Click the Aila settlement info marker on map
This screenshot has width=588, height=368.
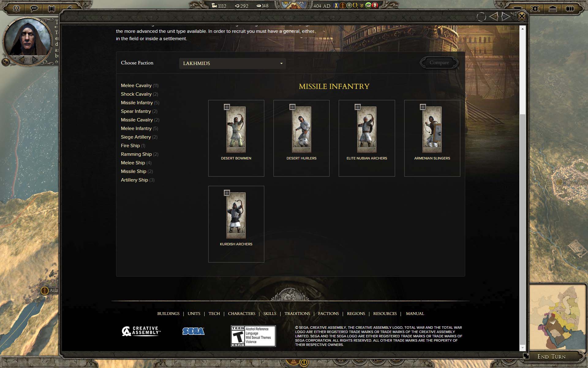[45, 290]
